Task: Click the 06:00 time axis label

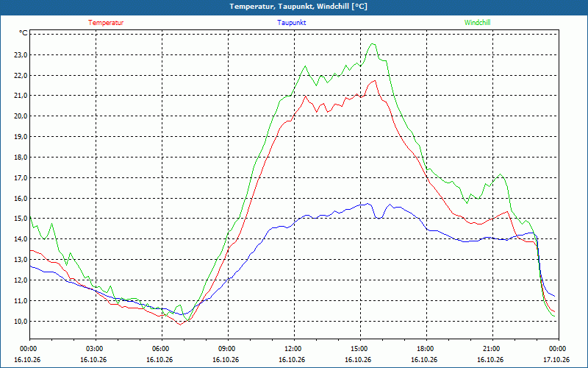Action: click(x=162, y=349)
